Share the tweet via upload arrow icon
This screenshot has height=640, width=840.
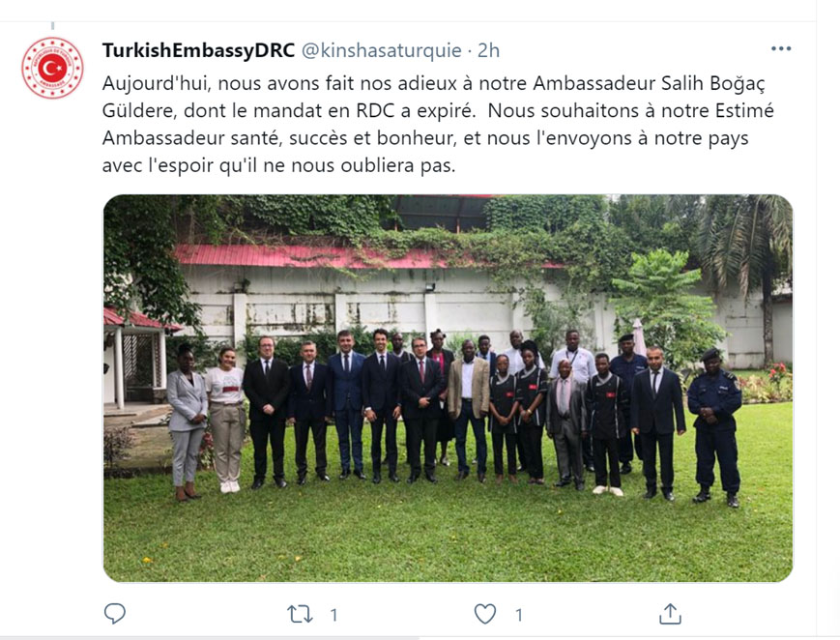(670, 614)
